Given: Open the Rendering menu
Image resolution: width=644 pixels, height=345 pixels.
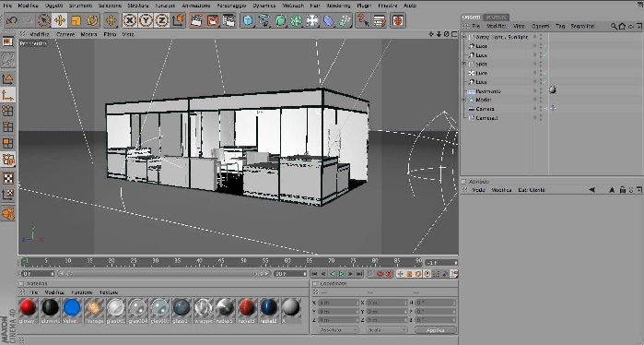Looking at the screenshot, I should [x=338, y=6].
